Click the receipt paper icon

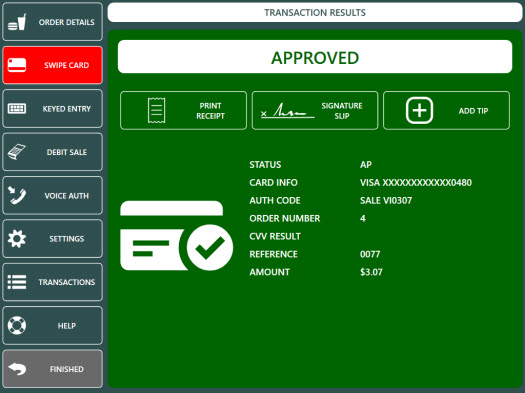click(x=156, y=110)
